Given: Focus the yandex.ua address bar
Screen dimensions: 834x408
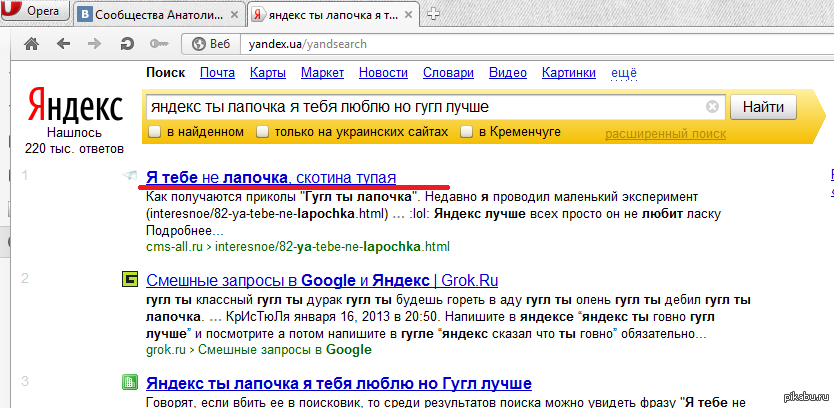Looking at the screenshot, I should point(537,44).
